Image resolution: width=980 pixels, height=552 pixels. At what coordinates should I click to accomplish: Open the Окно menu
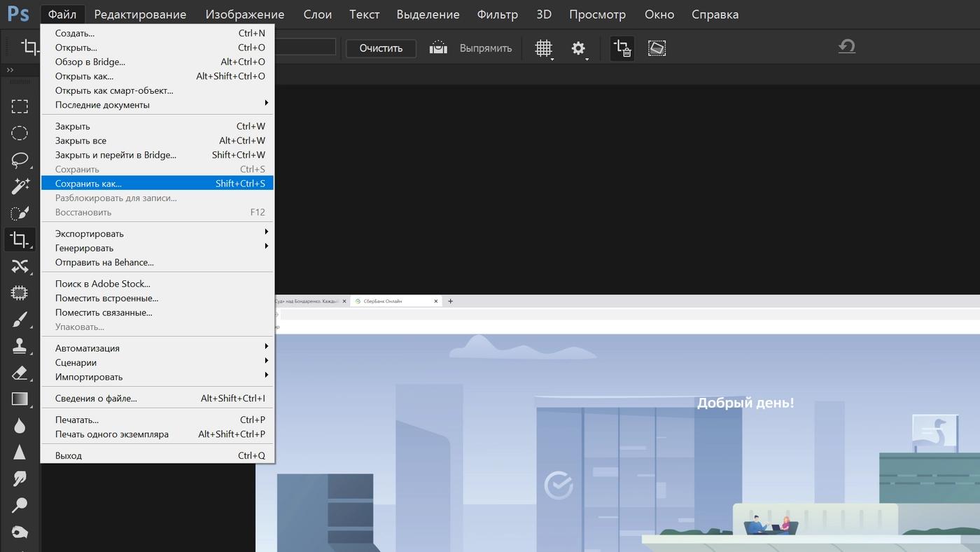point(659,14)
